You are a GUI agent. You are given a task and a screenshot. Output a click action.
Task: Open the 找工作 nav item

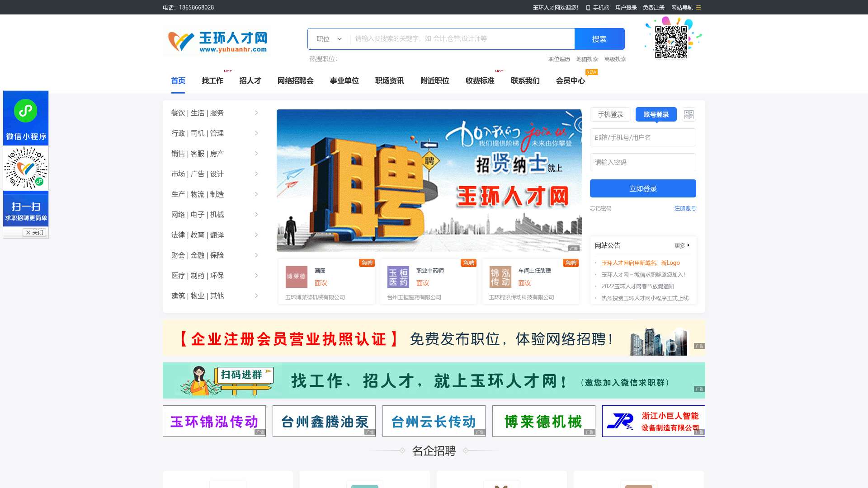click(x=212, y=81)
